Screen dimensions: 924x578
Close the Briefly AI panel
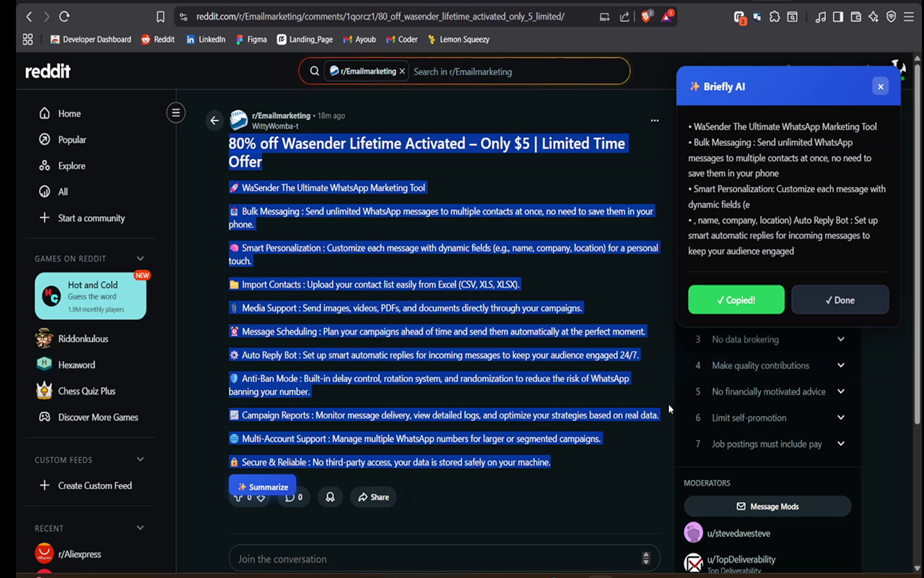click(x=880, y=87)
